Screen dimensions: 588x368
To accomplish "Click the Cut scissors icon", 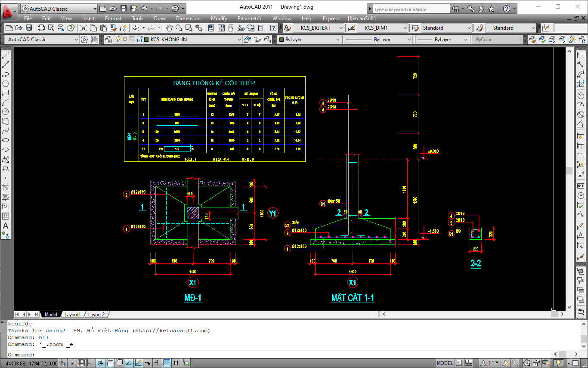I will [83, 28].
